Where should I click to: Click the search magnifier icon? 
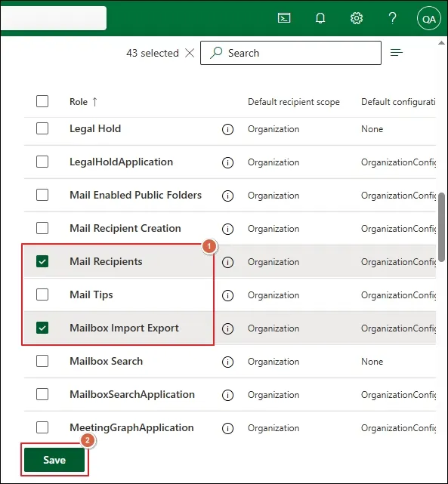tap(216, 53)
